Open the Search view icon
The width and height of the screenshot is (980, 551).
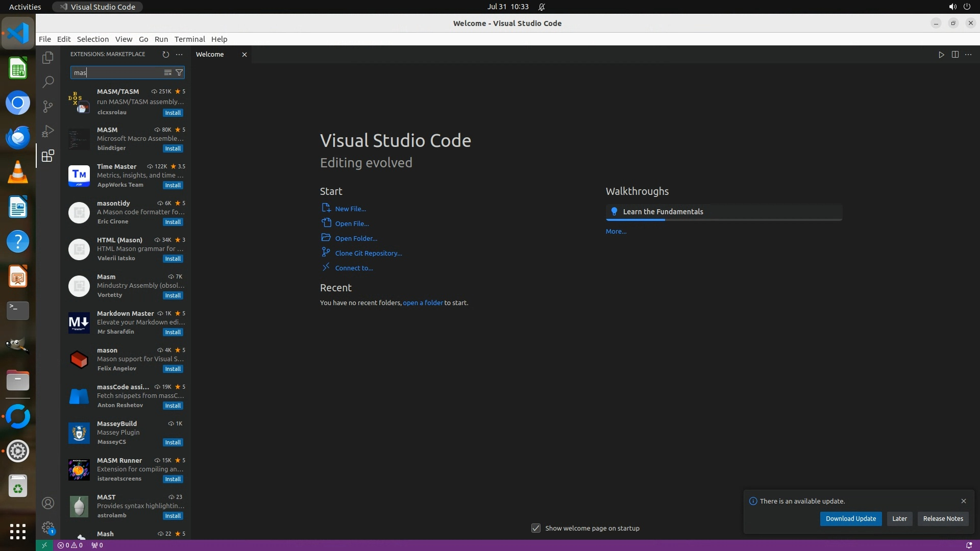(48, 82)
